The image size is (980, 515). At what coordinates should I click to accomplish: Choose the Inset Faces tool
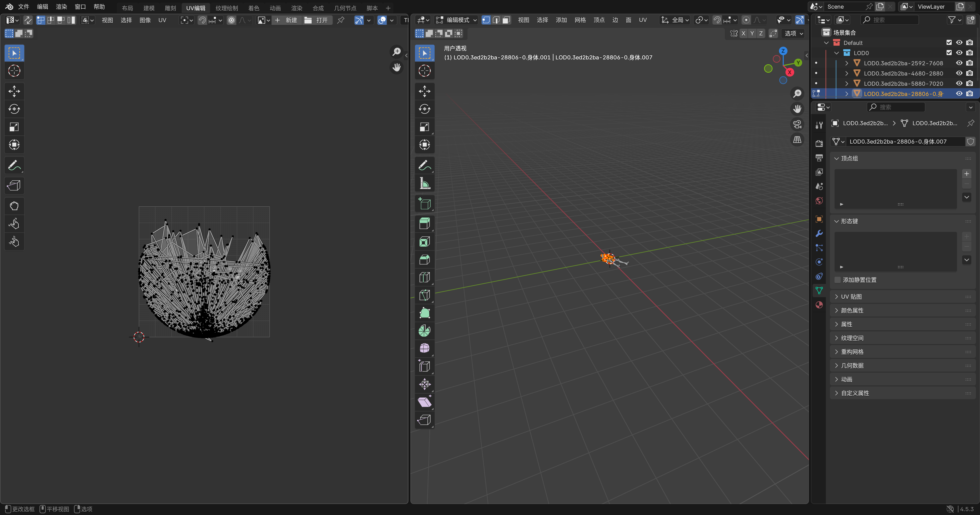click(425, 242)
